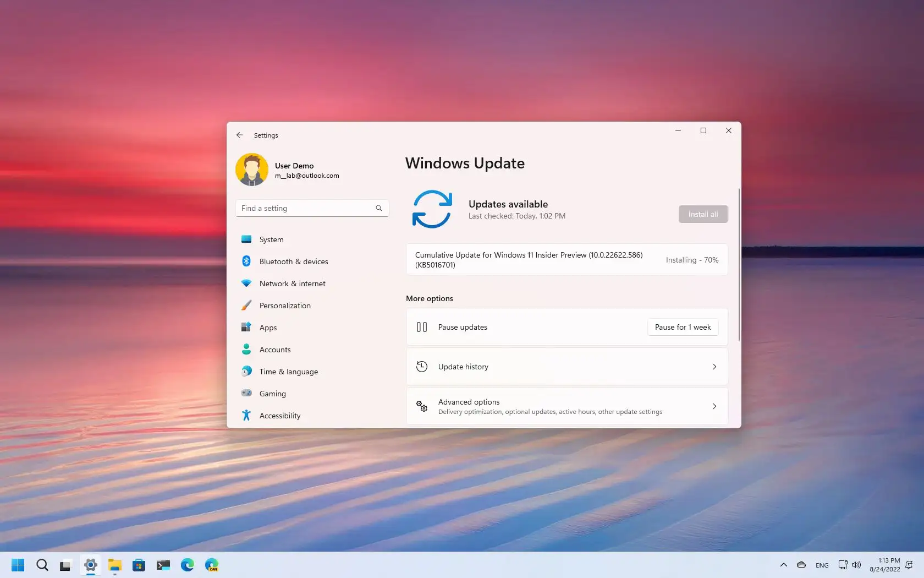This screenshot has width=924, height=578.
Task: Open the clock and date 1:13 PM
Action: [x=885, y=565]
